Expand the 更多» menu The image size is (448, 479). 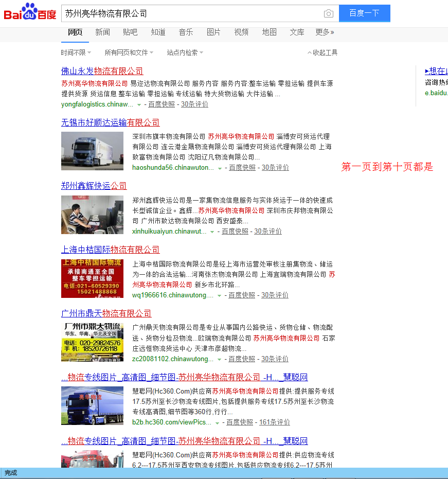325,32
